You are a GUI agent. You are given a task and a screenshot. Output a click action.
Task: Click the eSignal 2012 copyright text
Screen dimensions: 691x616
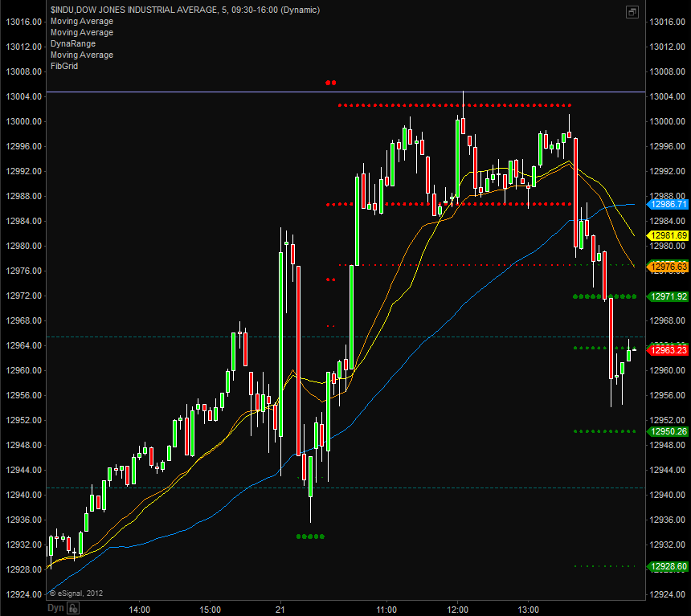coord(76,594)
